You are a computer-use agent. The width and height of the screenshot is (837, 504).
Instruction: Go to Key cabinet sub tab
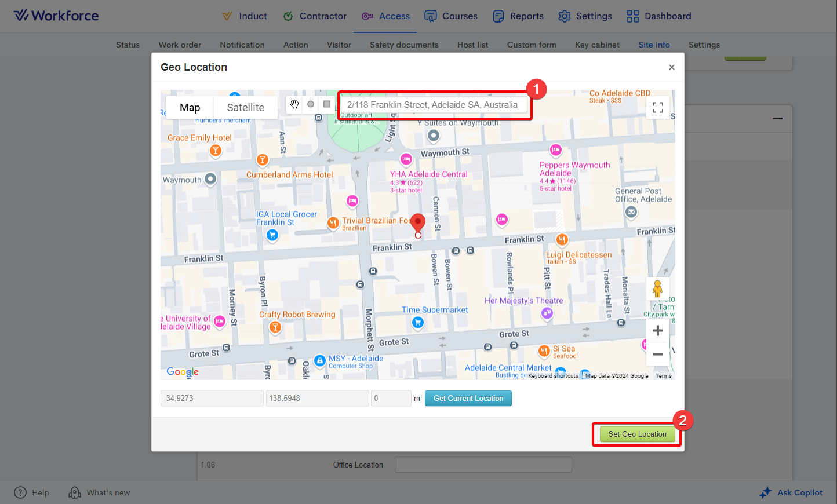[x=597, y=45]
